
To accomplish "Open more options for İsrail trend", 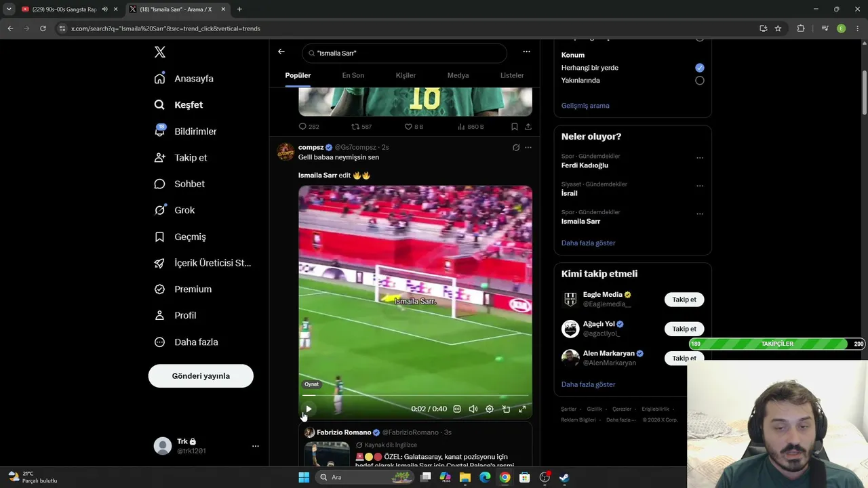I will point(700,186).
